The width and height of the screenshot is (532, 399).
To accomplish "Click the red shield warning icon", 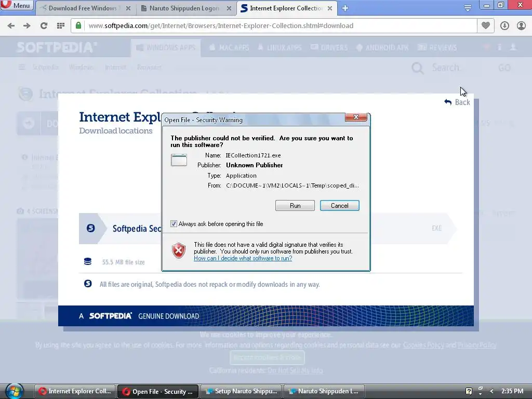I will tap(179, 251).
